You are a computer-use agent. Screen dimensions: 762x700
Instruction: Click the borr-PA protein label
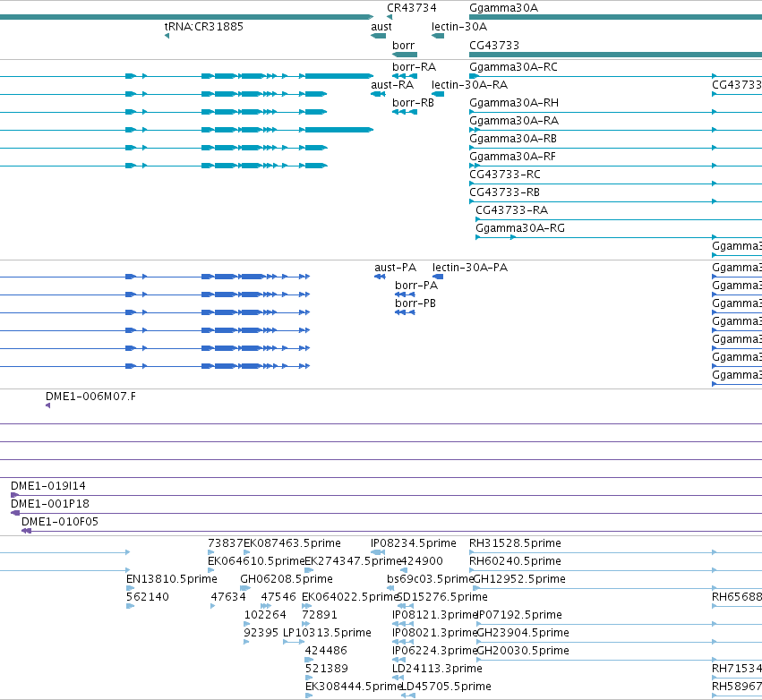tap(416, 286)
